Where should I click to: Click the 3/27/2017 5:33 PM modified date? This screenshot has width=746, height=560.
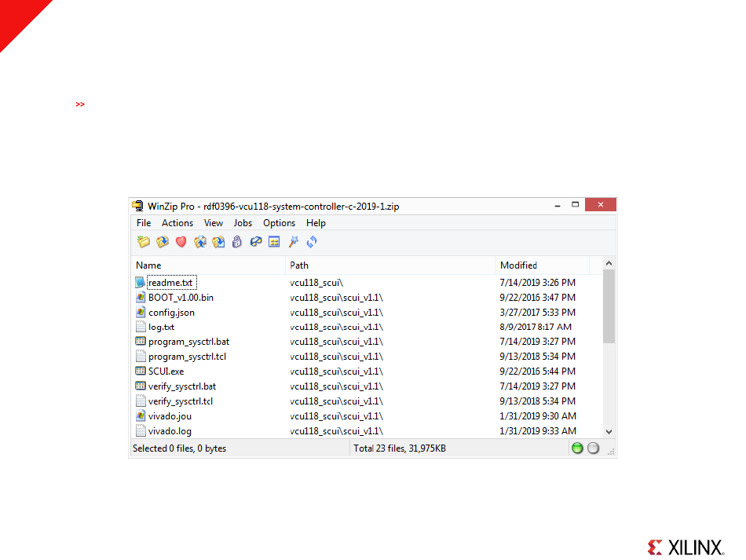538,312
